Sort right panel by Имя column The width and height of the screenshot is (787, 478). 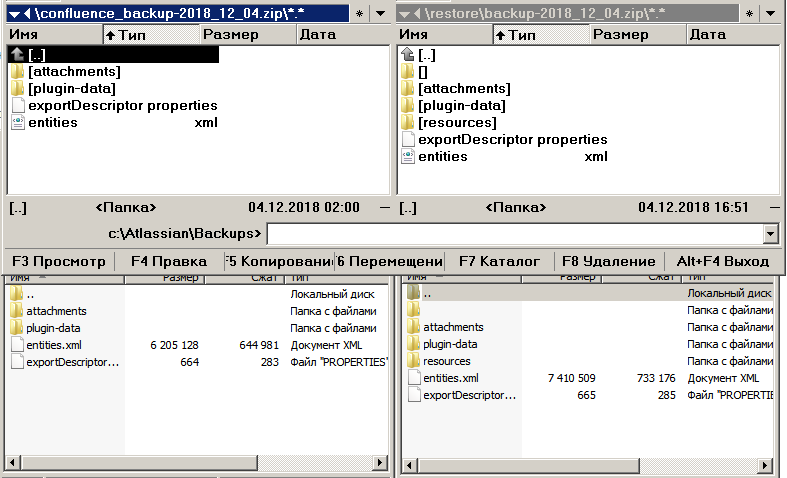click(x=445, y=34)
